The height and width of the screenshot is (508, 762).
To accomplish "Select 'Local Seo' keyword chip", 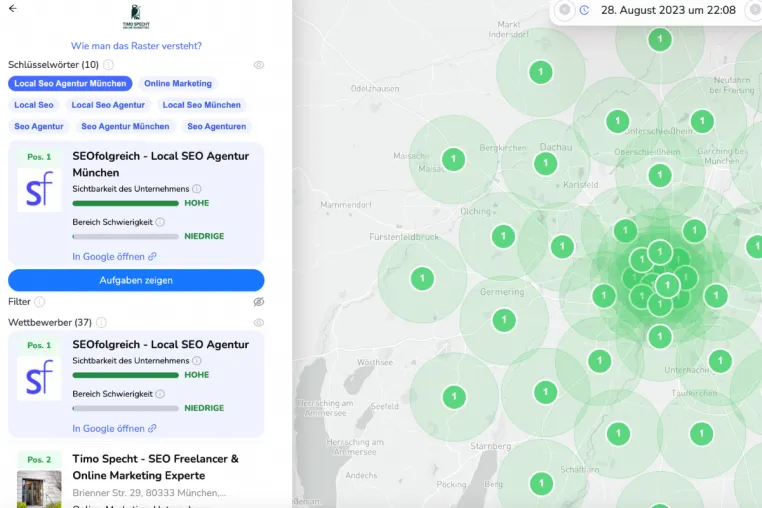I will click(34, 105).
